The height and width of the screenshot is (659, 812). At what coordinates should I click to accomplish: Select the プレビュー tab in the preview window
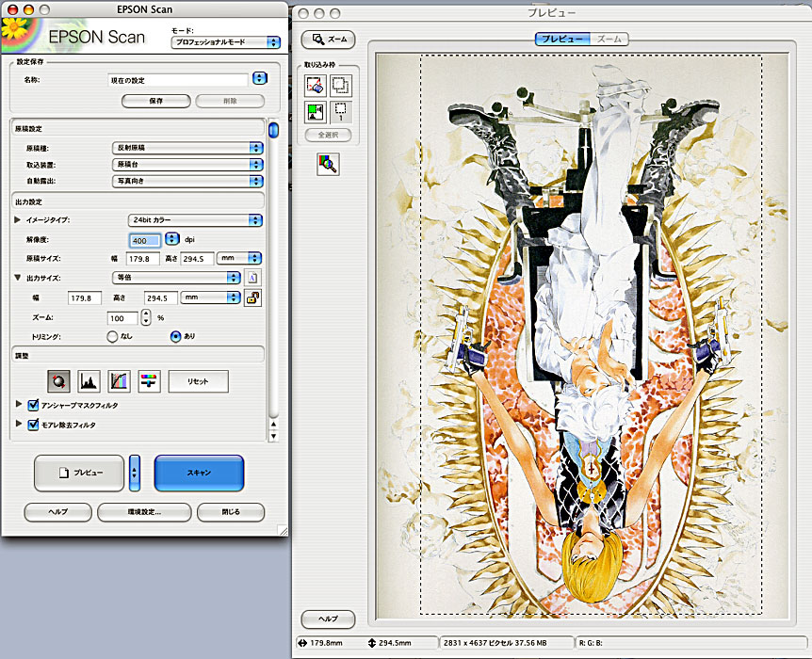pos(562,39)
